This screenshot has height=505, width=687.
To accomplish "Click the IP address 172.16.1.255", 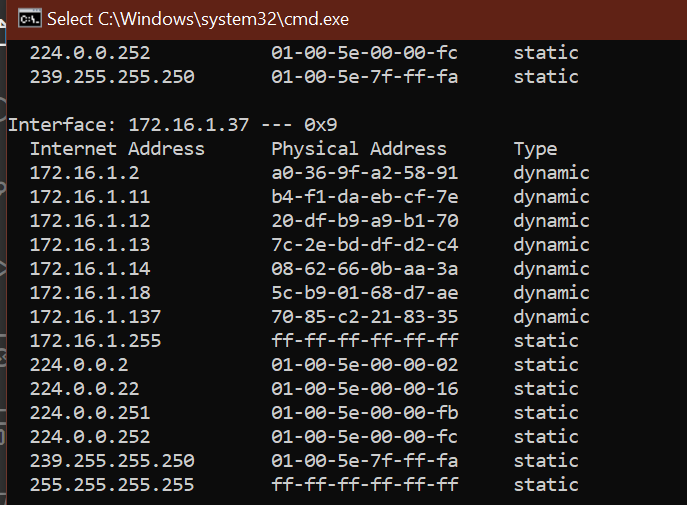I will [96, 341].
